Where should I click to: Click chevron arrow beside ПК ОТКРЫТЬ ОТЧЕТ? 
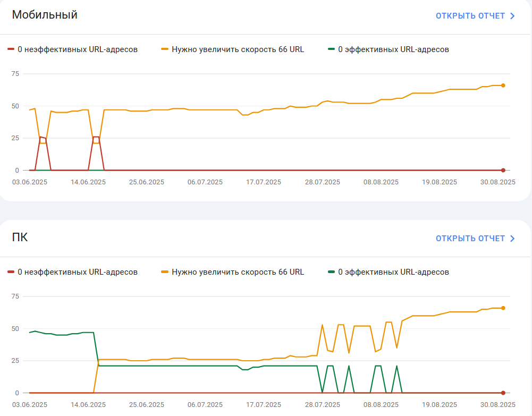(512, 239)
